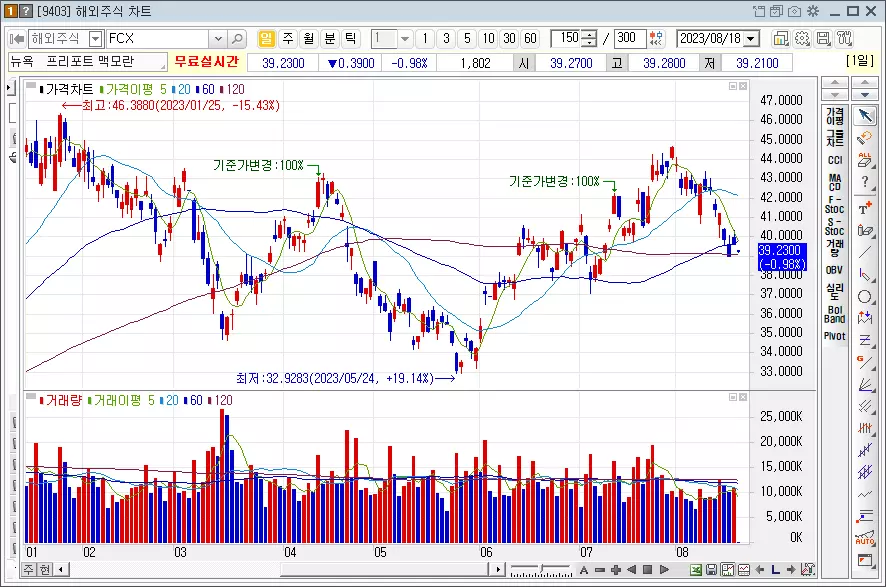Click the save floppy icon in bottom bar

click(711, 569)
